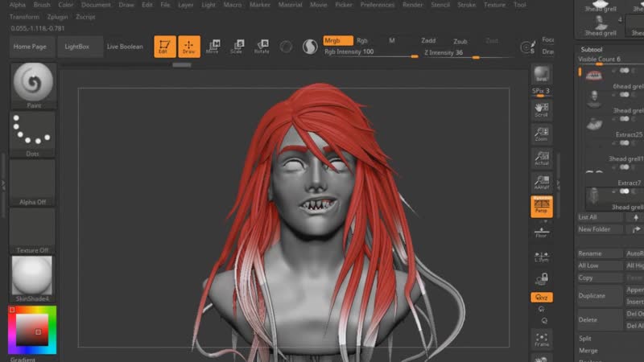Open the Zplugin menu
The height and width of the screenshot is (362, 644).
[57, 17]
